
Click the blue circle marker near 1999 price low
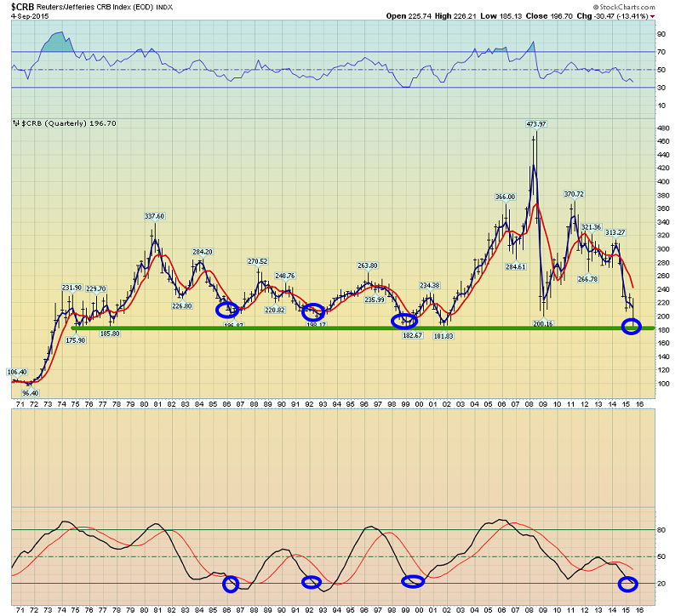pos(404,321)
